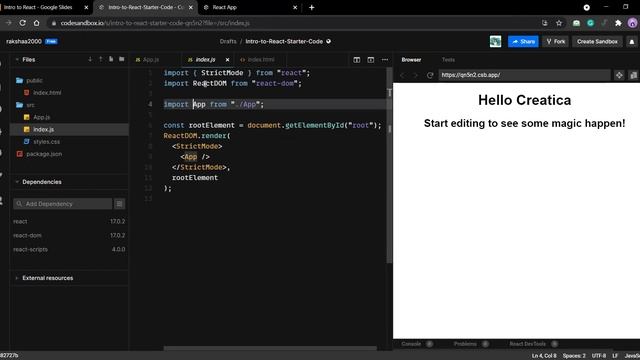Click the Add Dependency search field
Viewport: 640px width, 360px height.
(x=62, y=204)
